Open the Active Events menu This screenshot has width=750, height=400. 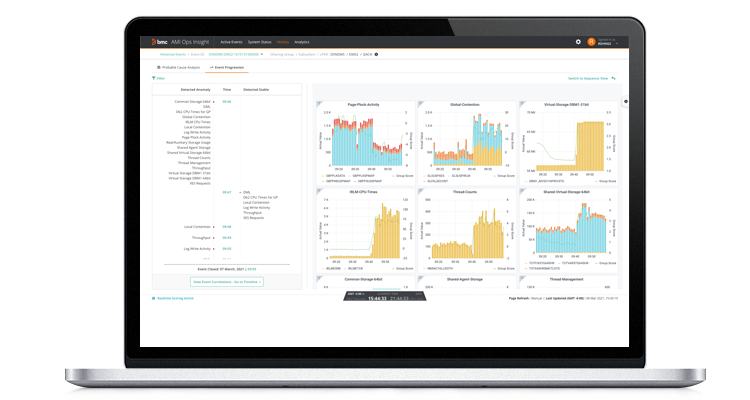click(233, 42)
